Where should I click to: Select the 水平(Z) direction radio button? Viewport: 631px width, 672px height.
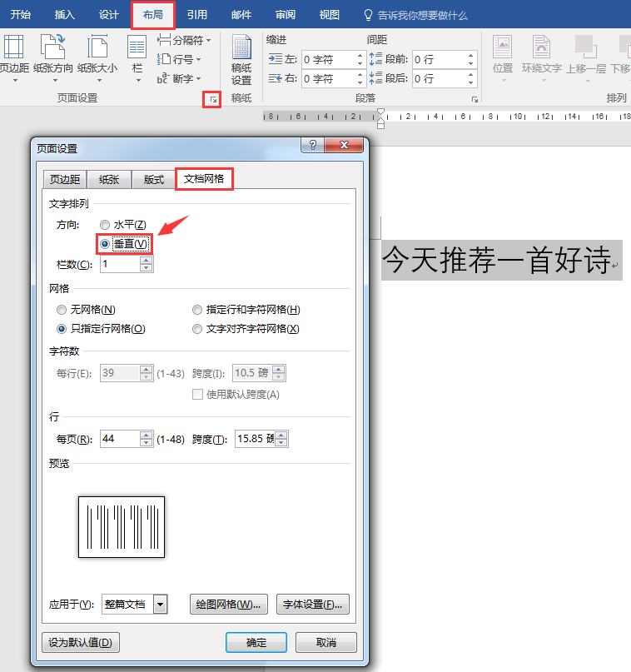point(105,225)
